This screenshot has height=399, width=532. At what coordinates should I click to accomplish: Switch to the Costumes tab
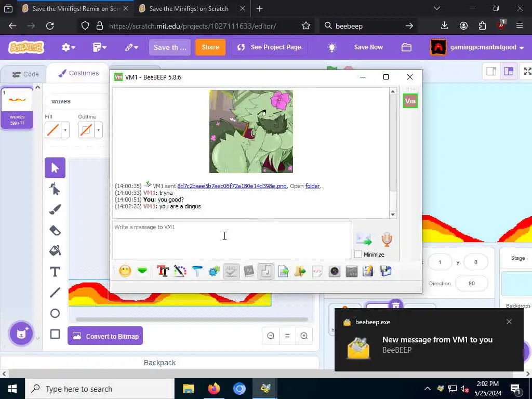(78, 73)
